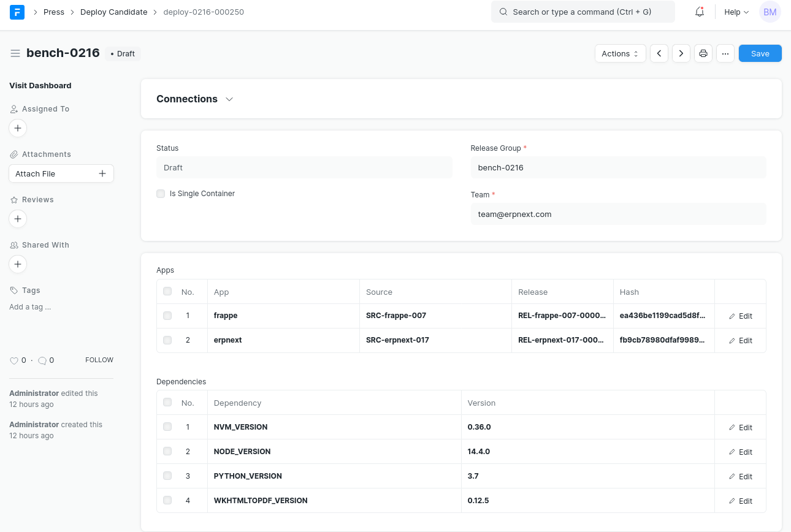Enable the Is Single Container checkbox

pyautogui.click(x=161, y=194)
